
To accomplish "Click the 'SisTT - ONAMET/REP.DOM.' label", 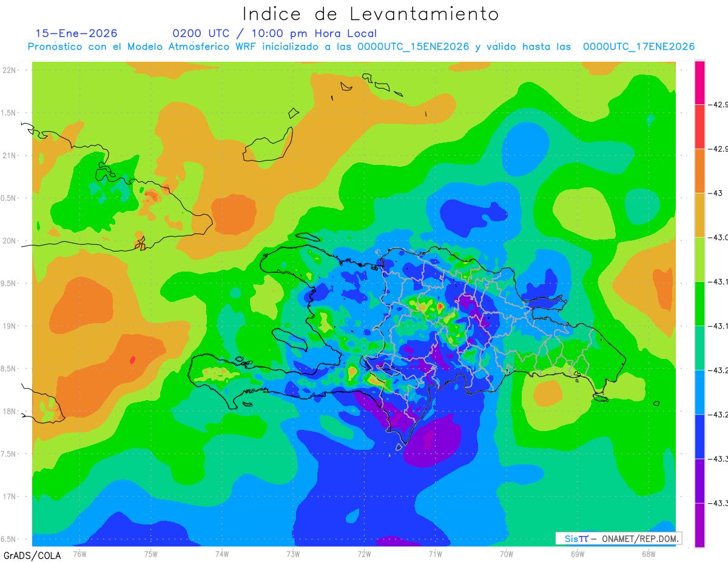I will pyautogui.click(x=619, y=538).
